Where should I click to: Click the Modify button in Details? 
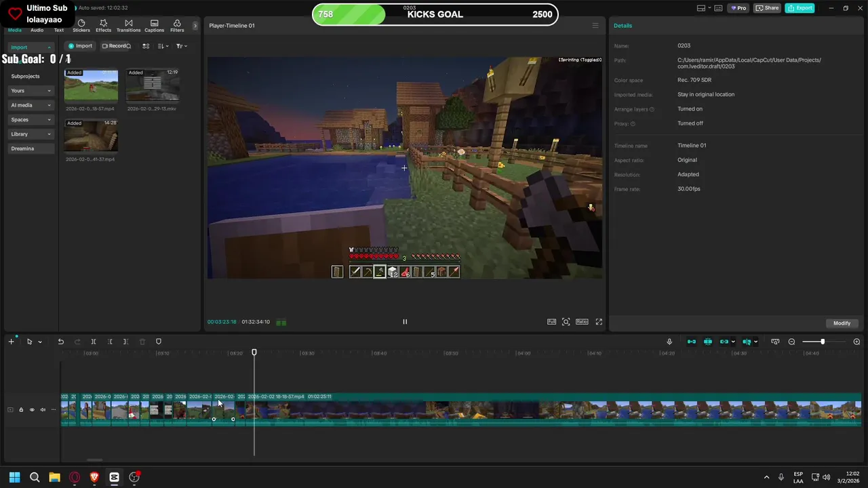coord(842,323)
